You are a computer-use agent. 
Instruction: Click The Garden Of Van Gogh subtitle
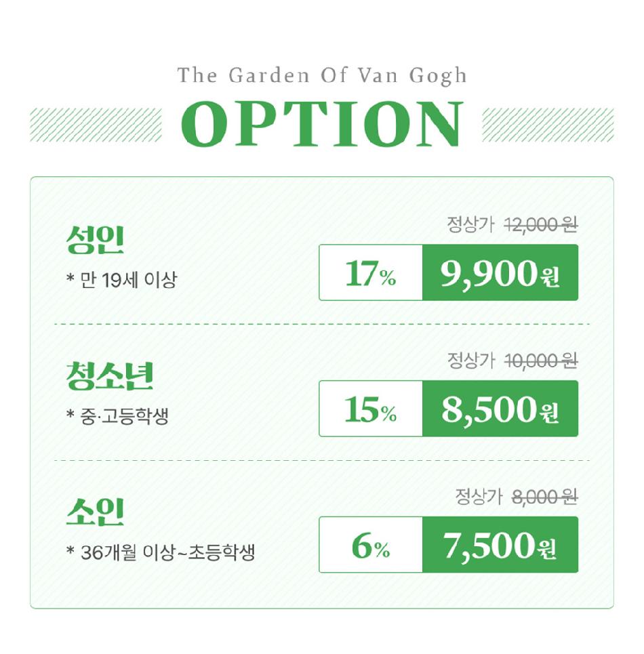point(322,76)
